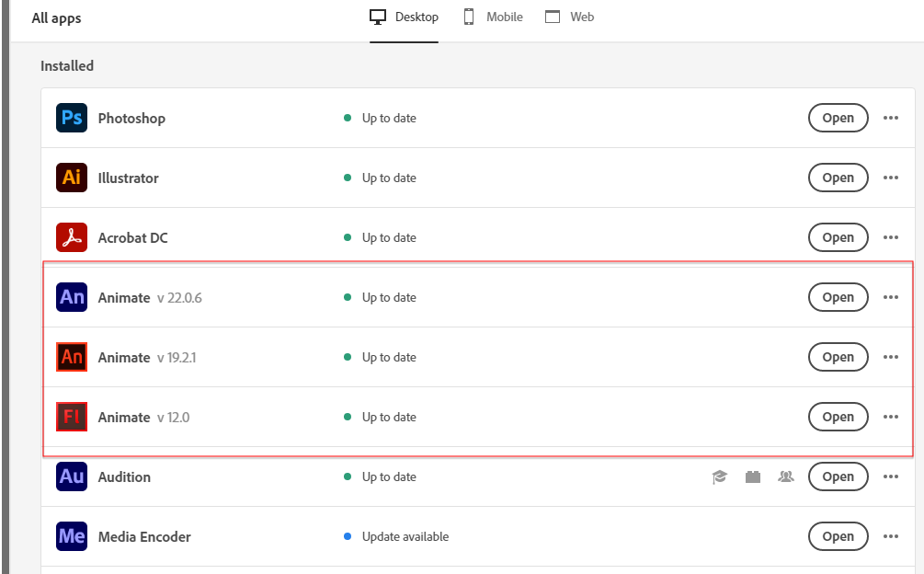The image size is (924, 574).
Task: Open more options for Photoshop
Action: tap(890, 118)
